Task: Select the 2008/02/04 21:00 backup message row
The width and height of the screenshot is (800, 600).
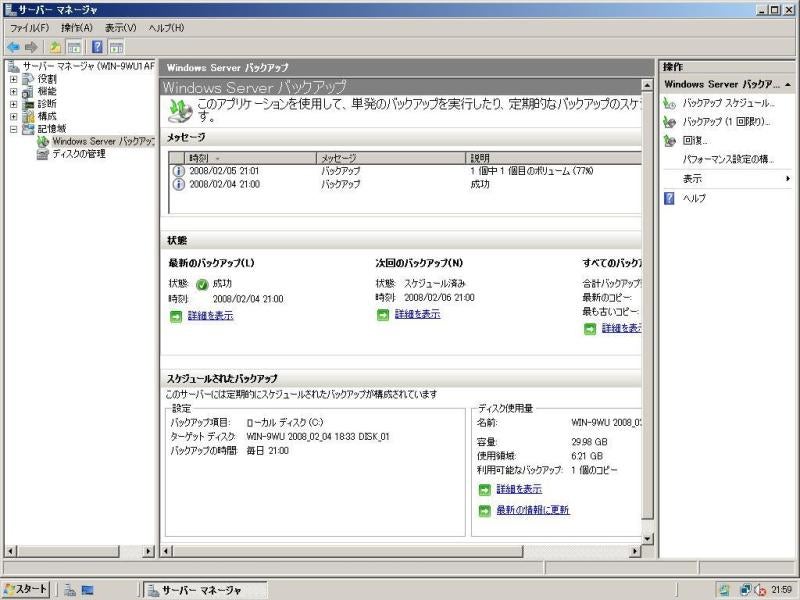Action: pyautogui.click(x=405, y=184)
